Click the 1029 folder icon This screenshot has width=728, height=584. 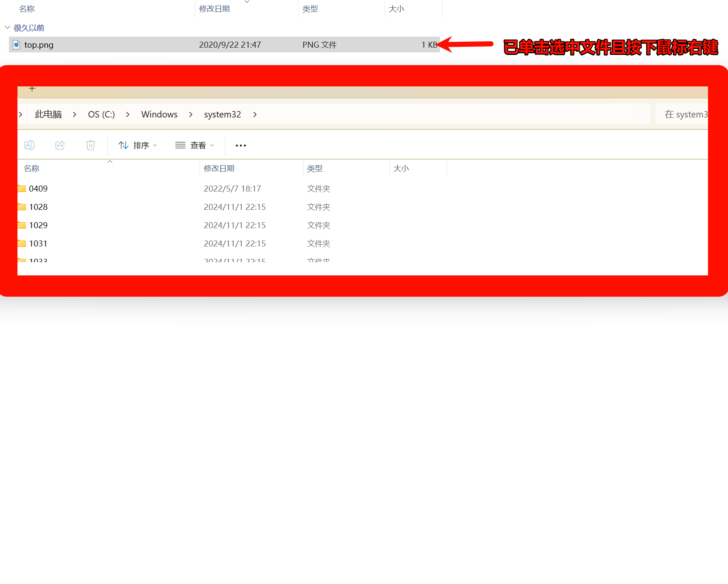(22, 225)
